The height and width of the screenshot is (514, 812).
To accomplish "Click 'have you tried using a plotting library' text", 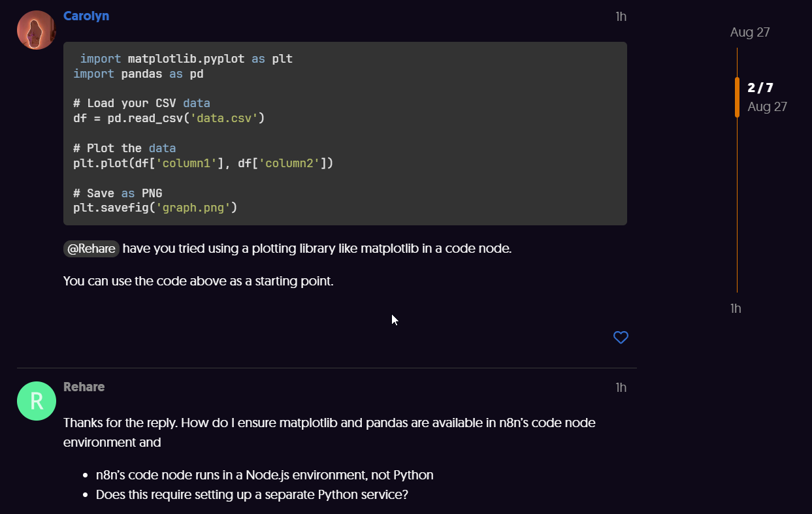I will [317, 249].
